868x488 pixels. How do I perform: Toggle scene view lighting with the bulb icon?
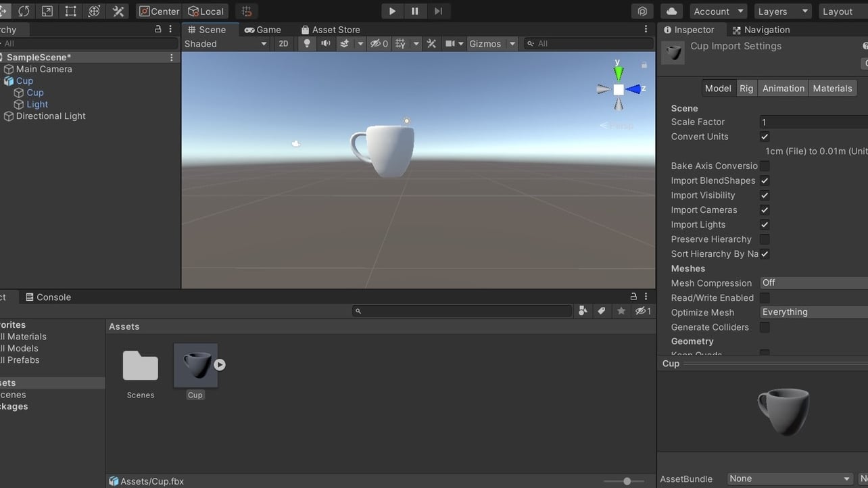(x=307, y=43)
